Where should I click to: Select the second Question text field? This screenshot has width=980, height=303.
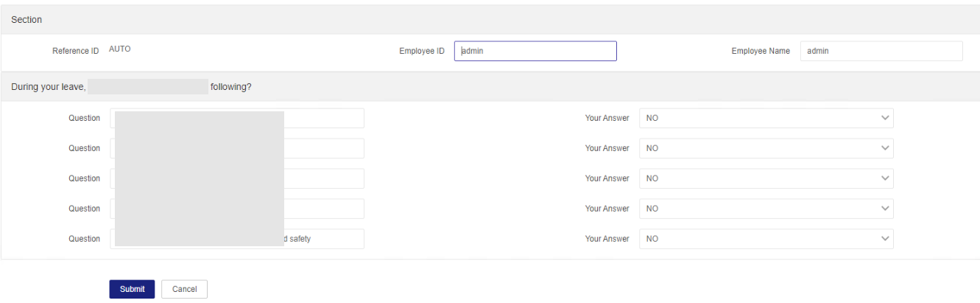[x=324, y=148]
